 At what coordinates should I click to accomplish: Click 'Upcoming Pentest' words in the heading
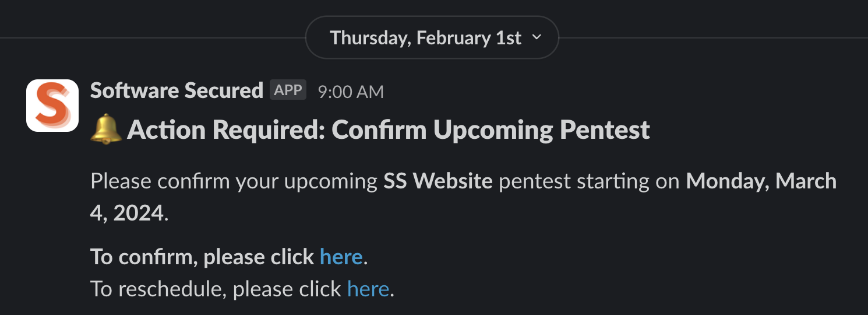(542, 129)
